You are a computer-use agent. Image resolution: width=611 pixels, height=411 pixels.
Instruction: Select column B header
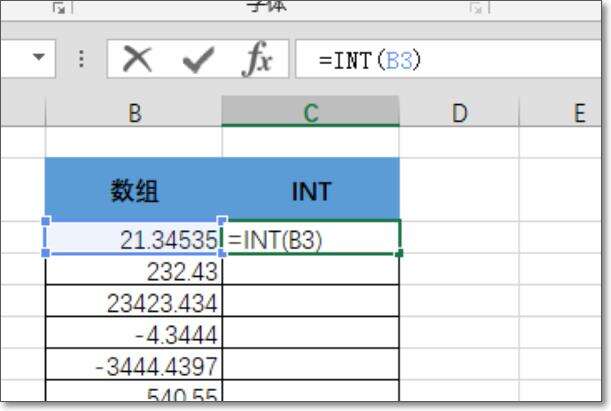pos(134,113)
